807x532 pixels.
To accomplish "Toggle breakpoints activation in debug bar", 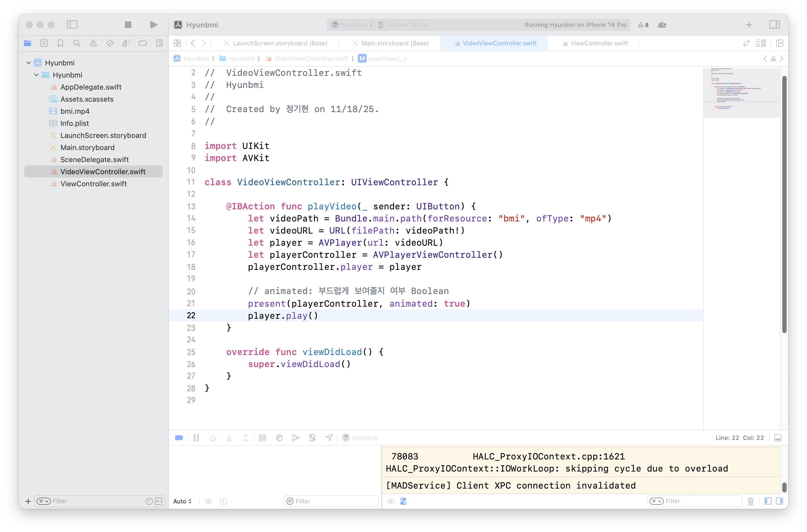I will point(179,438).
